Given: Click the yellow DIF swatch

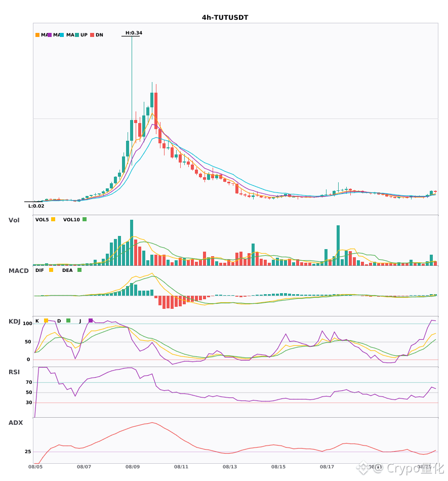Looking at the screenshot, I should coord(51,270).
